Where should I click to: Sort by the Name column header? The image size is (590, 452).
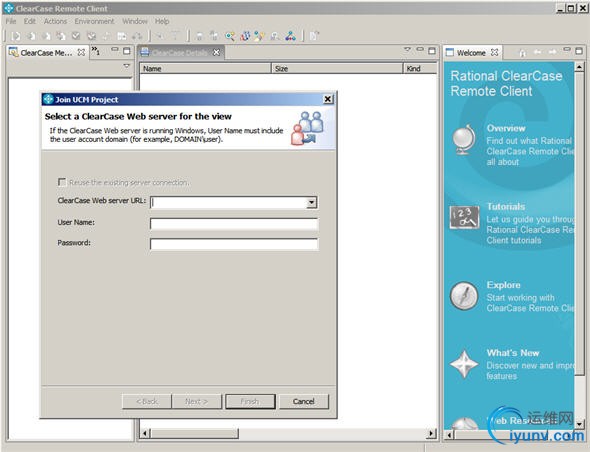pyautogui.click(x=206, y=68)
